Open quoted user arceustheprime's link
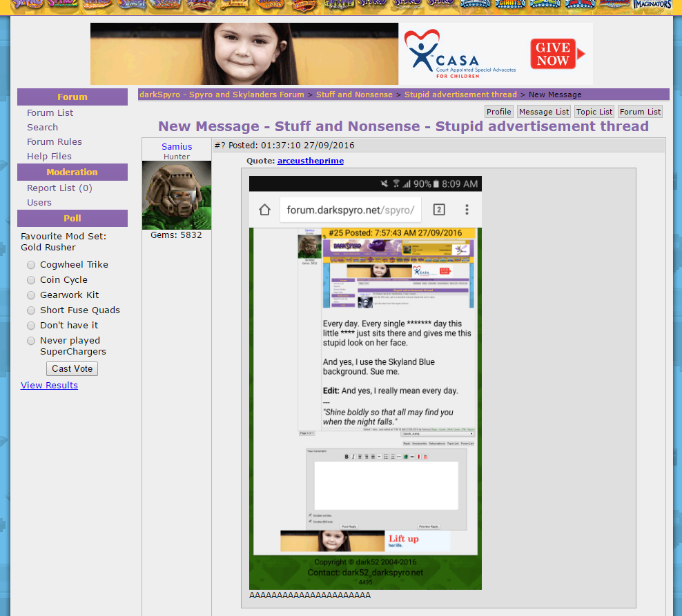682x616 pixels. point(310,161)
